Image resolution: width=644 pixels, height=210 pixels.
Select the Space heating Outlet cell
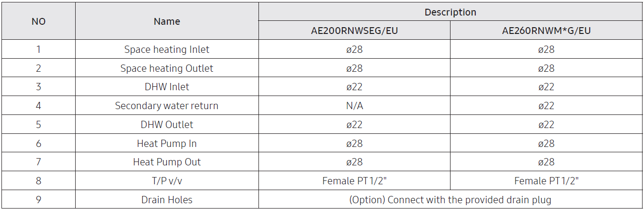click(167, 68)
